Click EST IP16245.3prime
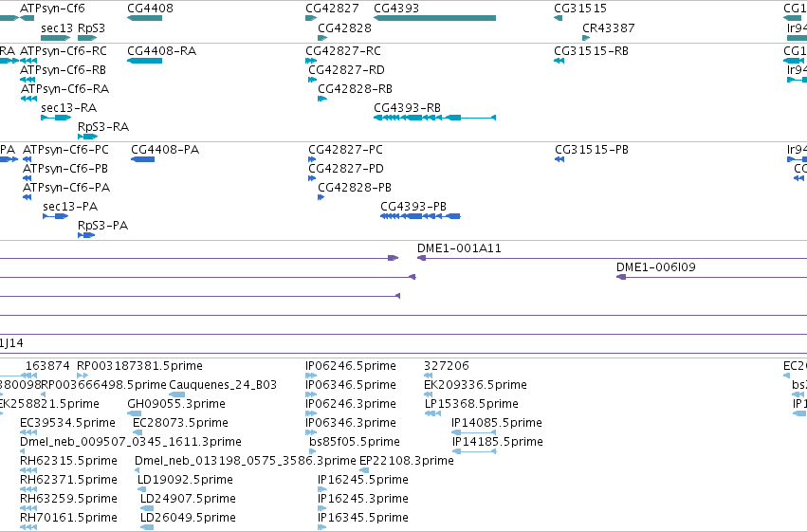The image size is (807, 532). pyautogui.click(x=363, y=500)
